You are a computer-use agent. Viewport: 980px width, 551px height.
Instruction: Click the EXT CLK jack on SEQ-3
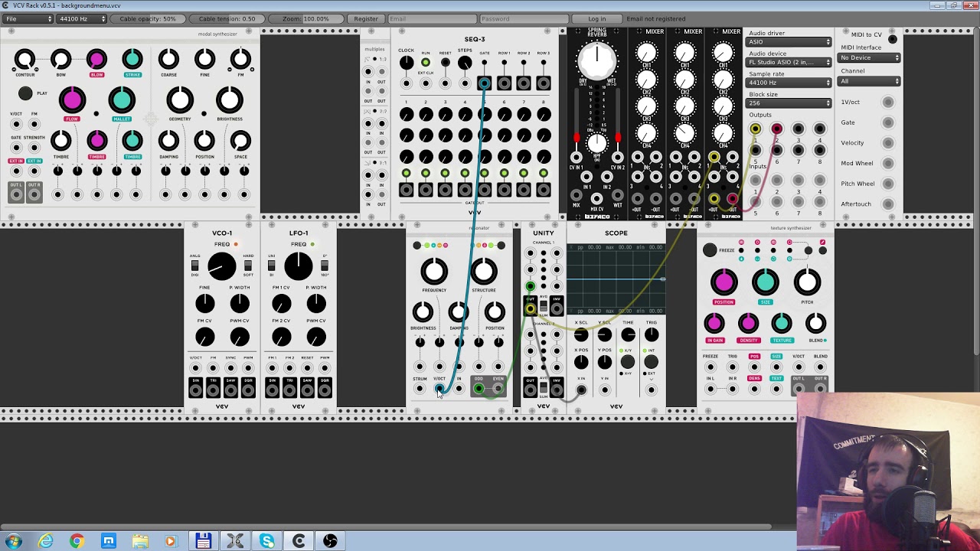click(426, 83)
